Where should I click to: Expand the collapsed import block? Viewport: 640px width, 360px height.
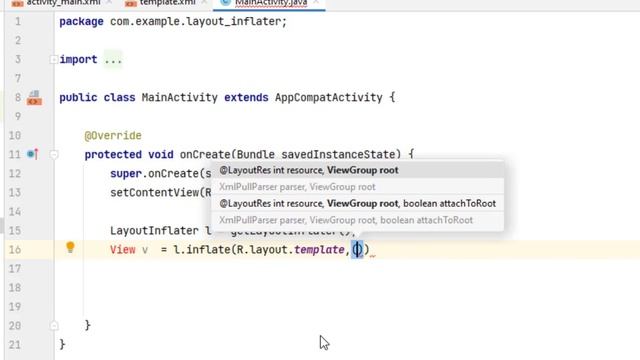[53, 60]
